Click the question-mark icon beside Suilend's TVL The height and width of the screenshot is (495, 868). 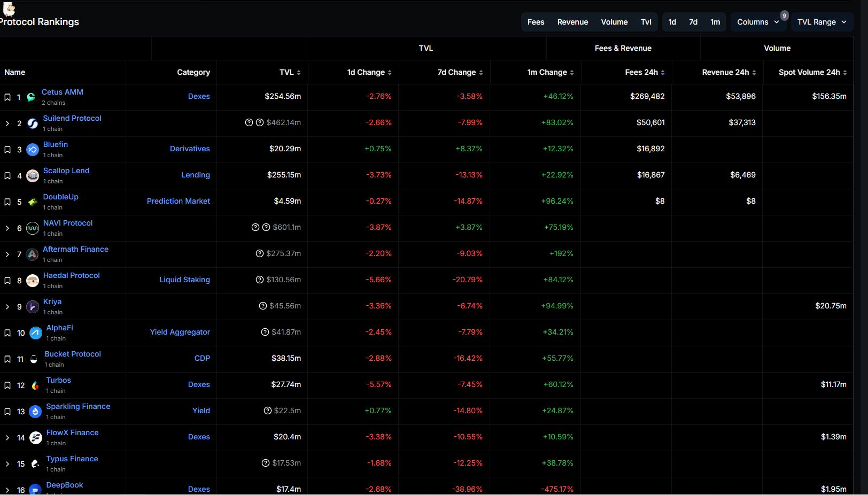pos(249,122)
